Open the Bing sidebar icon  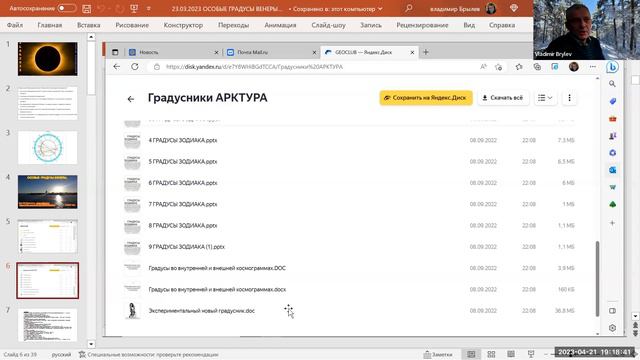pos(612,67)
